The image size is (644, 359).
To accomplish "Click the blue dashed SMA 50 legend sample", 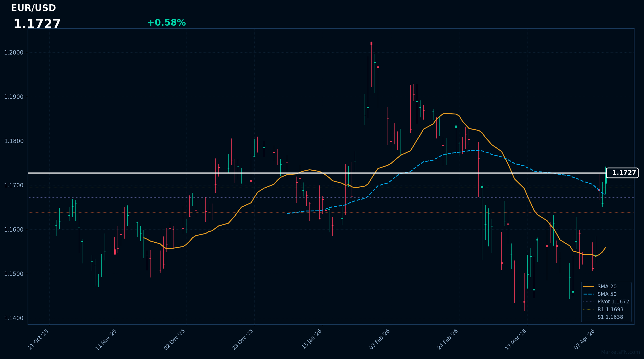I will pos(589,294).
